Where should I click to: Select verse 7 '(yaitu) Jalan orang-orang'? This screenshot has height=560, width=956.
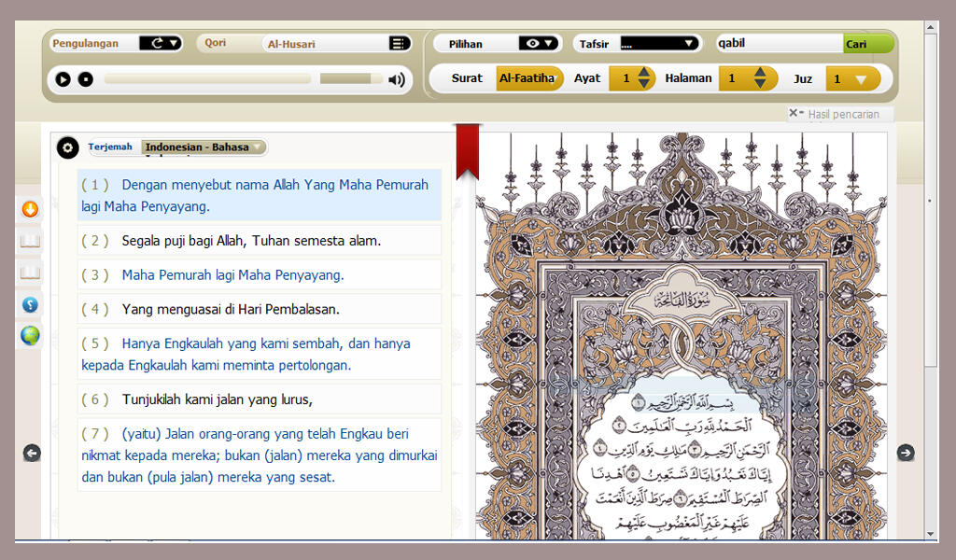260,455
